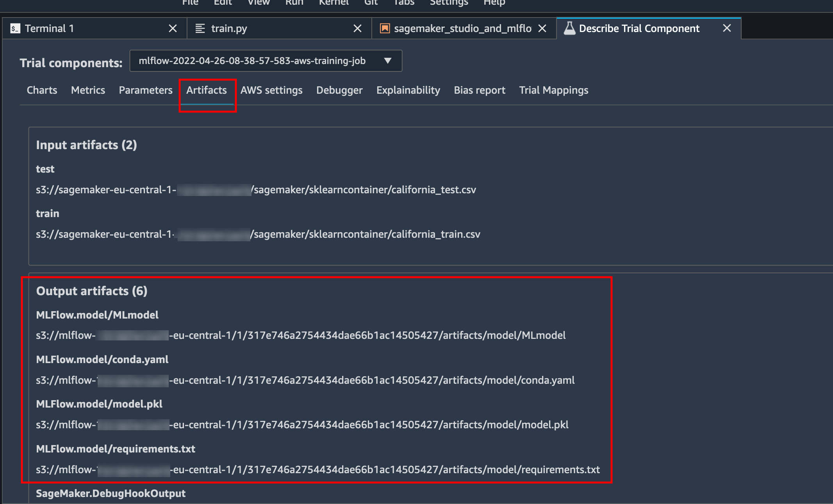Click the california_test.csv S3 path
Viewport: 833px width, 504px height.
coord(256,190)
